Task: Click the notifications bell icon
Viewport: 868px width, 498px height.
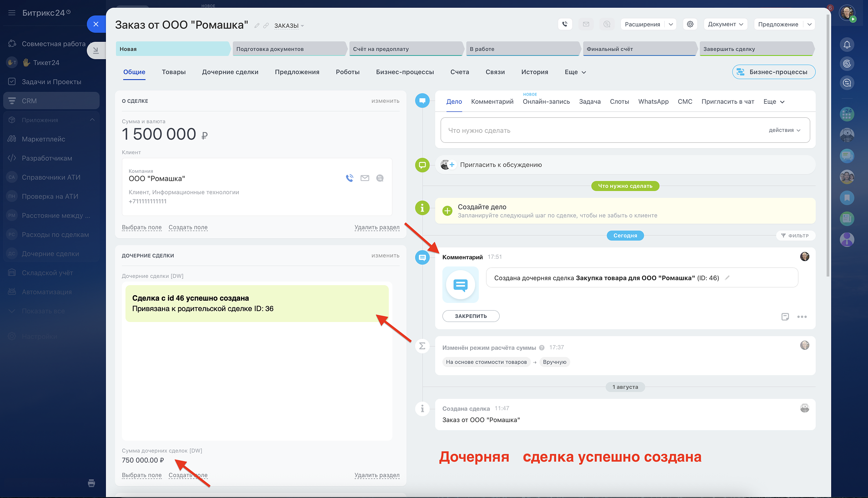Action: click(x=847, y=45)
